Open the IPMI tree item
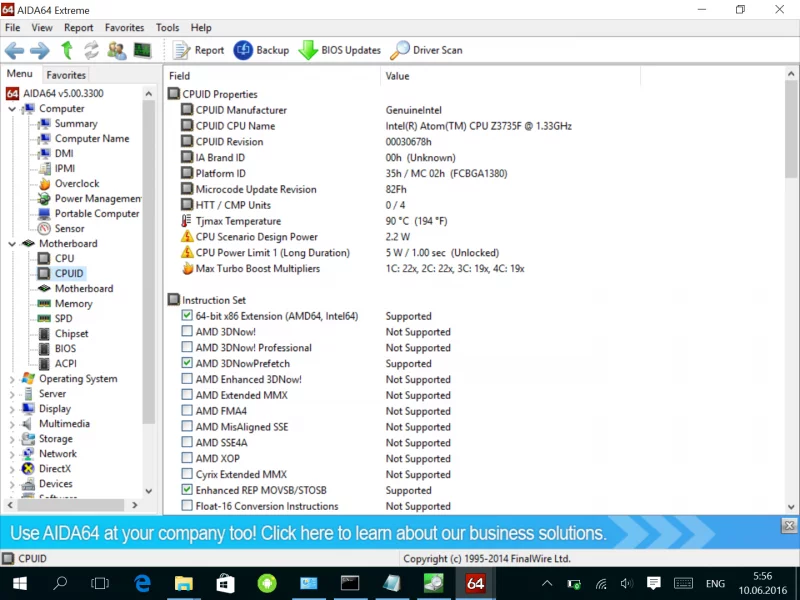The width and height of the screenshot is (800, 600). pos(65,168)
